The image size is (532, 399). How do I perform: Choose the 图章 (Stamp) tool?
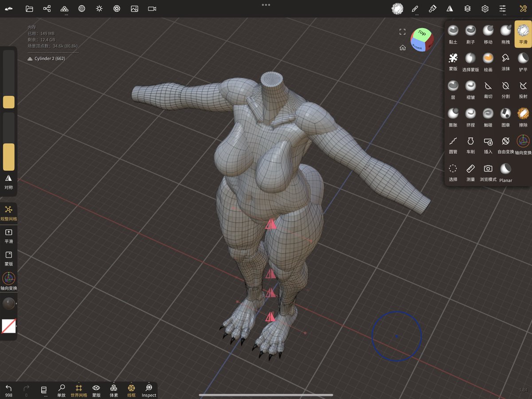(x=506, y=117)
